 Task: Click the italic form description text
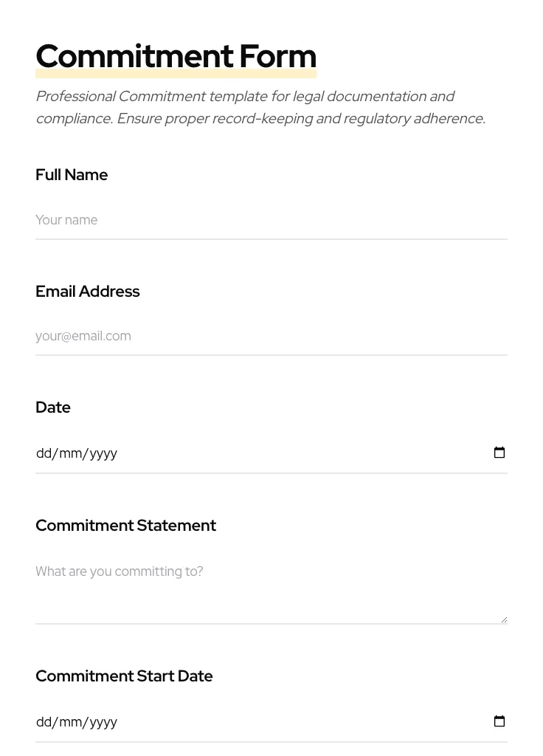point(260,107)
